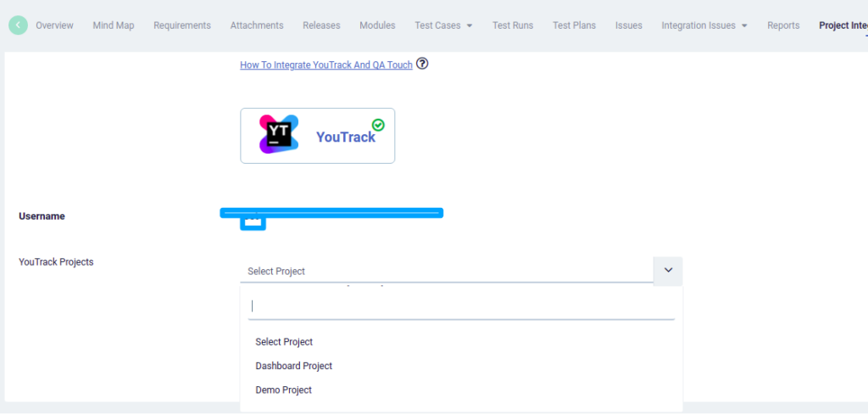Select the YouTrack integration card
868x415 pixels.
click(317, 136)
